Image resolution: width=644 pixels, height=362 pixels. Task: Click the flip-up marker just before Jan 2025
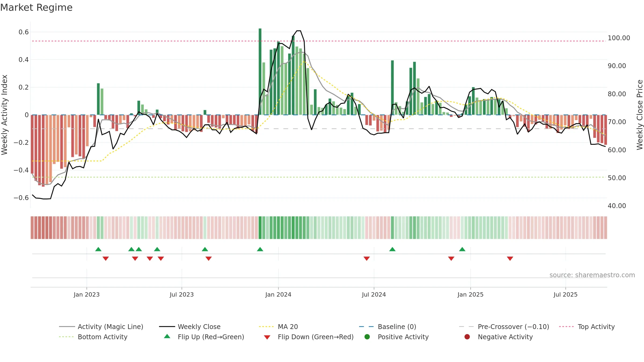click(462, 249)
